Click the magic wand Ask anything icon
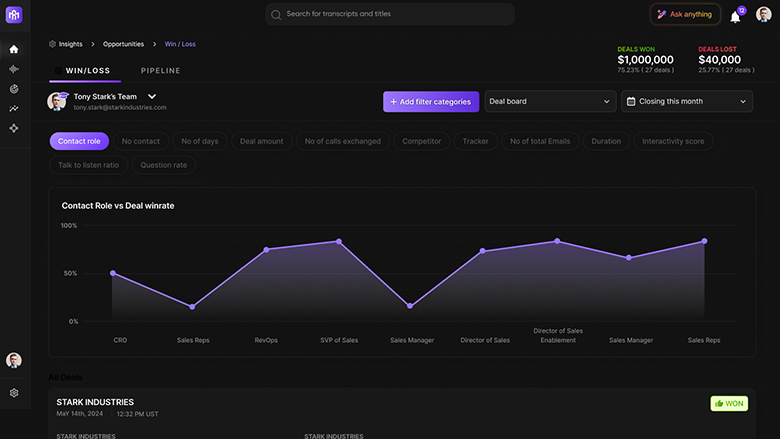 tap(662, 14)
